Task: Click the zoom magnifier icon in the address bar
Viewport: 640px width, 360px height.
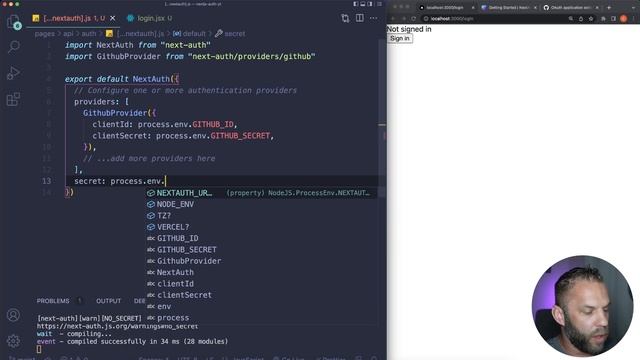Action: click(x=571, y=18)
